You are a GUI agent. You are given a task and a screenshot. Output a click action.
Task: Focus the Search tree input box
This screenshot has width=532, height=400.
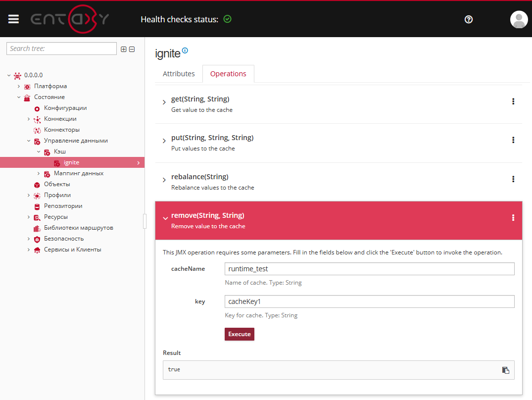click(61, 49)
